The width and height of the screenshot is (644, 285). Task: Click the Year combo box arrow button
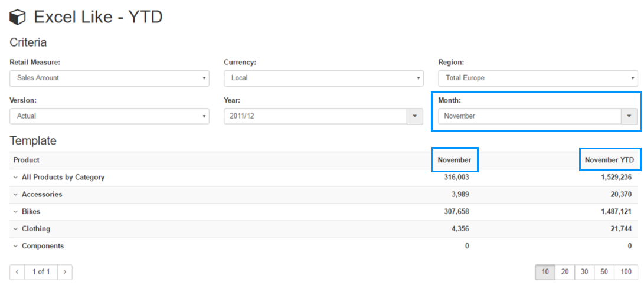click(415, 116)
